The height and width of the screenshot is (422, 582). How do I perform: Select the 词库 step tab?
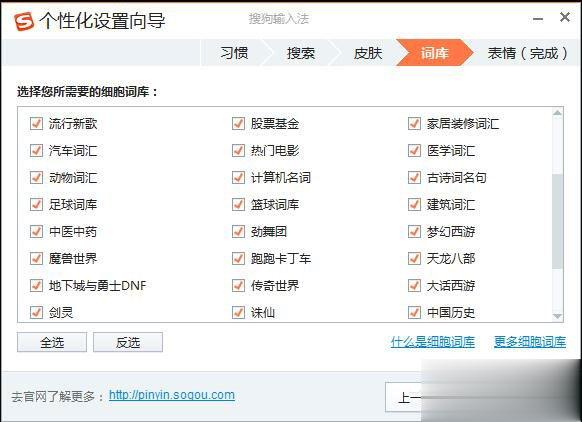(434, 53)
